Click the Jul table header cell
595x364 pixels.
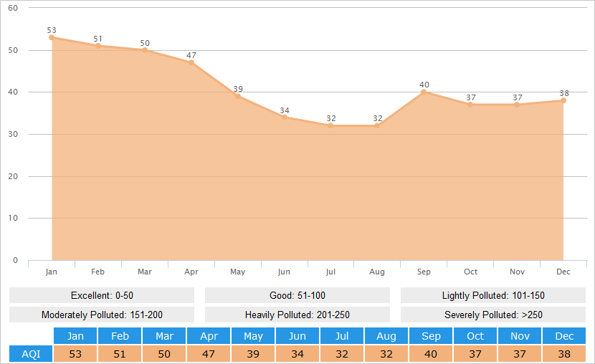pyautogui.click(x=342, y=336)
